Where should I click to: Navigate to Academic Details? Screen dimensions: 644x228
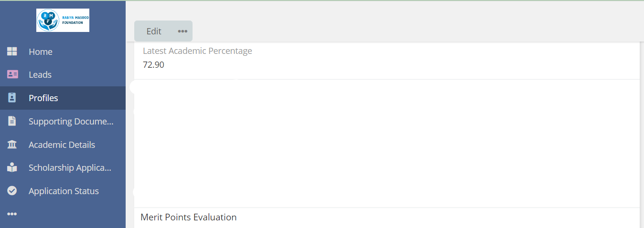click(62, 145)
